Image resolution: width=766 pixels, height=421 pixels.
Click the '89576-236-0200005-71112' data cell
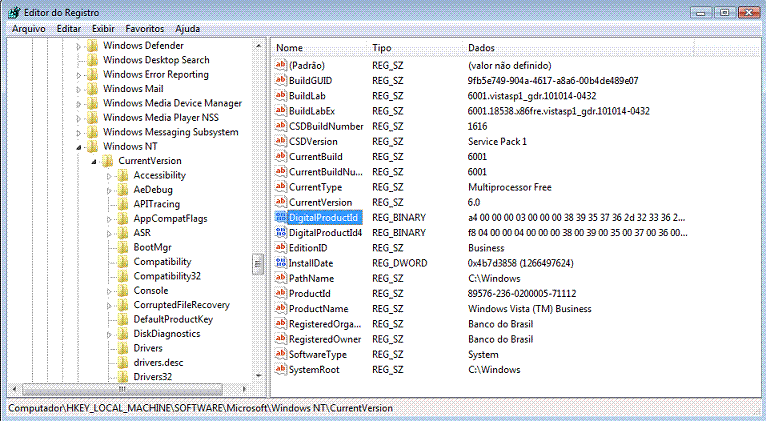tap(522, 294)
